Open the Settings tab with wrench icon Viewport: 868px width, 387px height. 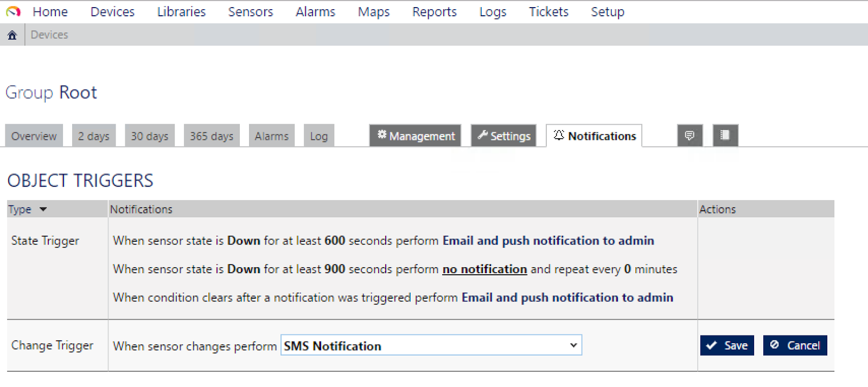pos(503,136)
